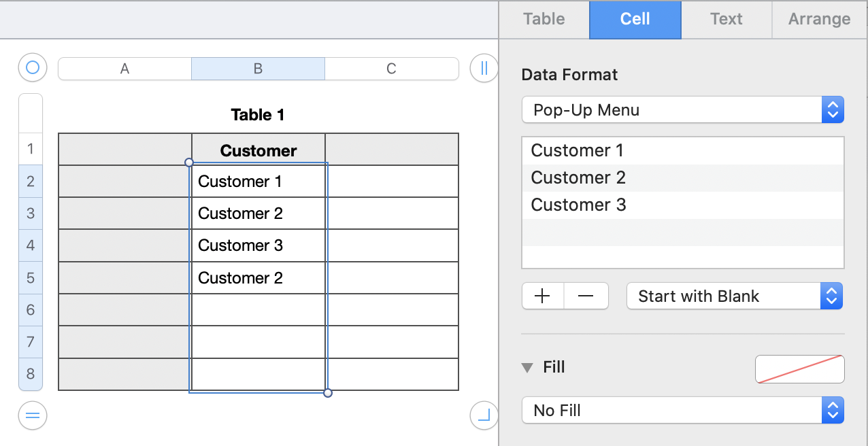Click the table resize corner handle
Image resolution: width=868 pixels, height=446 pixels.
(484, 415)
